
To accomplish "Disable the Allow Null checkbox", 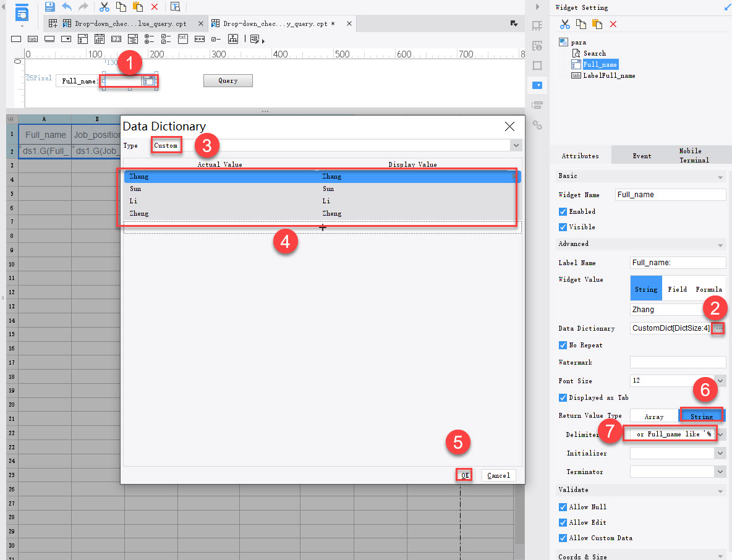I will [562, 506].
